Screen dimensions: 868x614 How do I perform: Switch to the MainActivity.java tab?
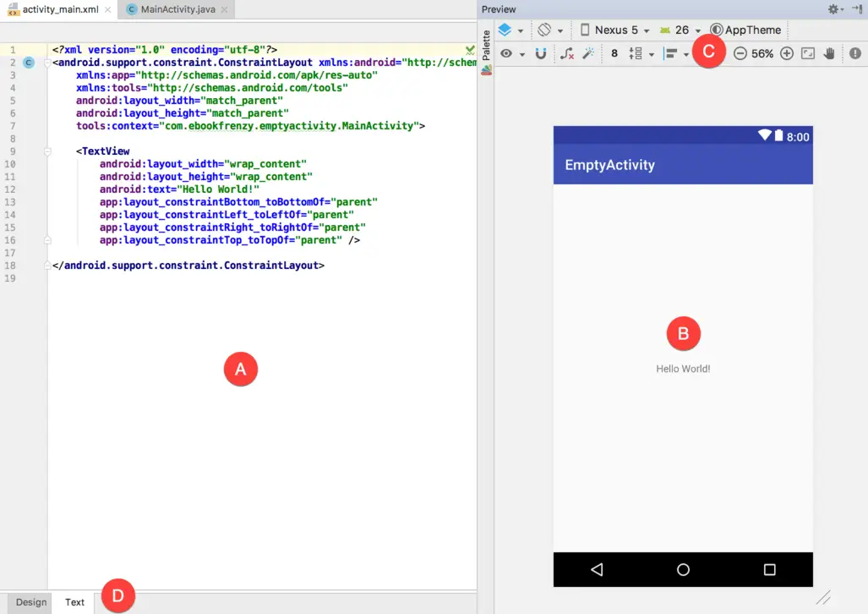coord(176,9)
